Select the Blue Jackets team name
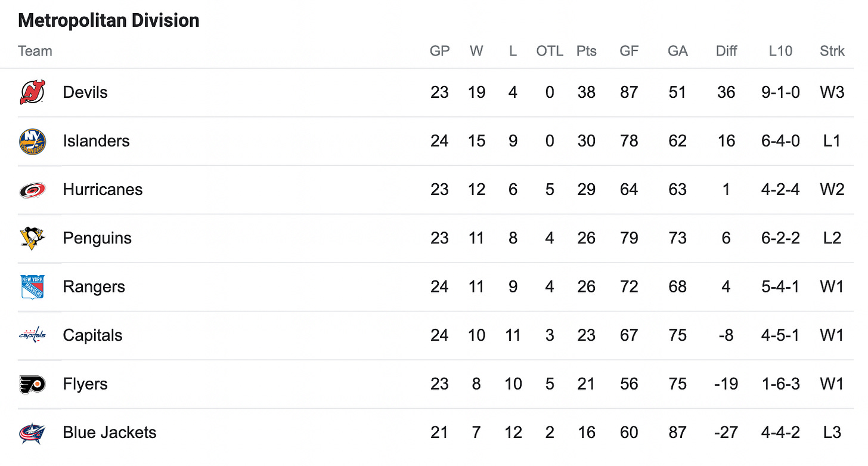Screen dimensions: 868x466 (110, 433)
